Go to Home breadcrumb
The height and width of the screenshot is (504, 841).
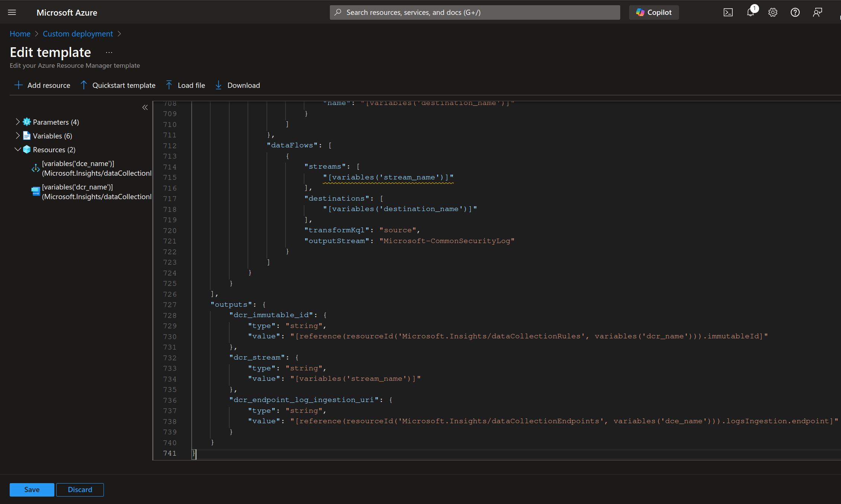point(20,34)
